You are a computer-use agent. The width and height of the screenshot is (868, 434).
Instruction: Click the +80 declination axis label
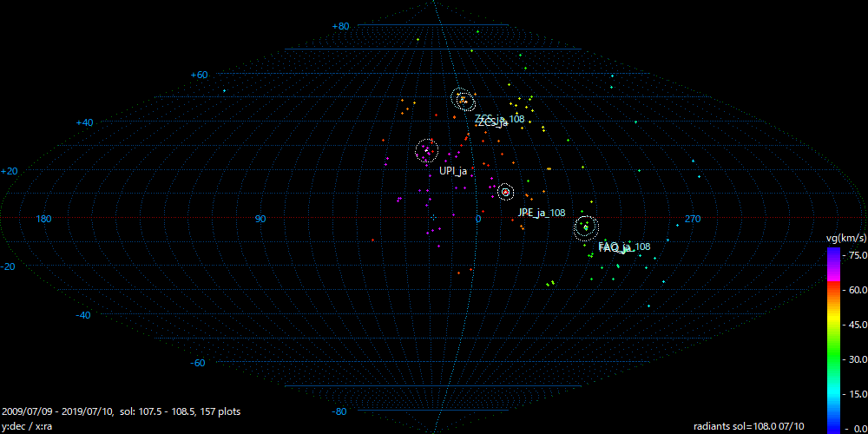point(340,26)
